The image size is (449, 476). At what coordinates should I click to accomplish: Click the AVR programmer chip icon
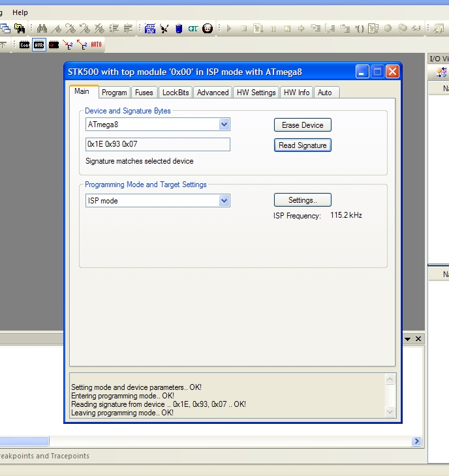click(39, 45)
